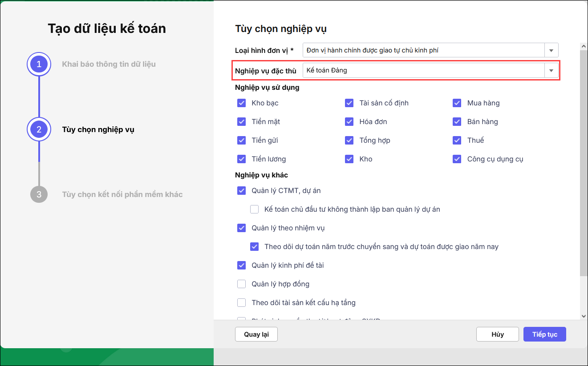Click the scrollbar down arrow

pyautogui.click(x=584, y=315)
